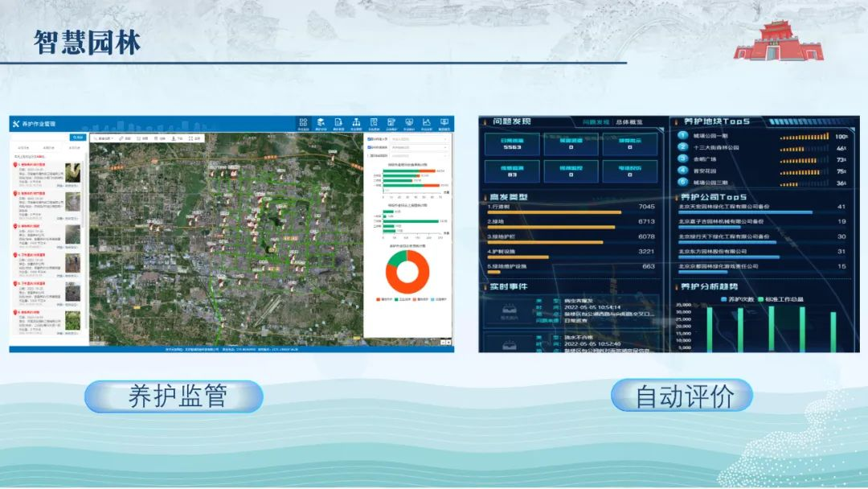Click the stat card showing 5563
The width and height of the screenshot is (868, 489).
512,144
